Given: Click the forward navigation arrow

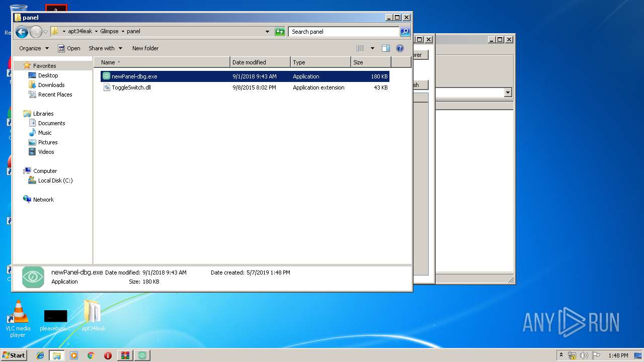Looking at the screenshot, I should pos(36,32).
